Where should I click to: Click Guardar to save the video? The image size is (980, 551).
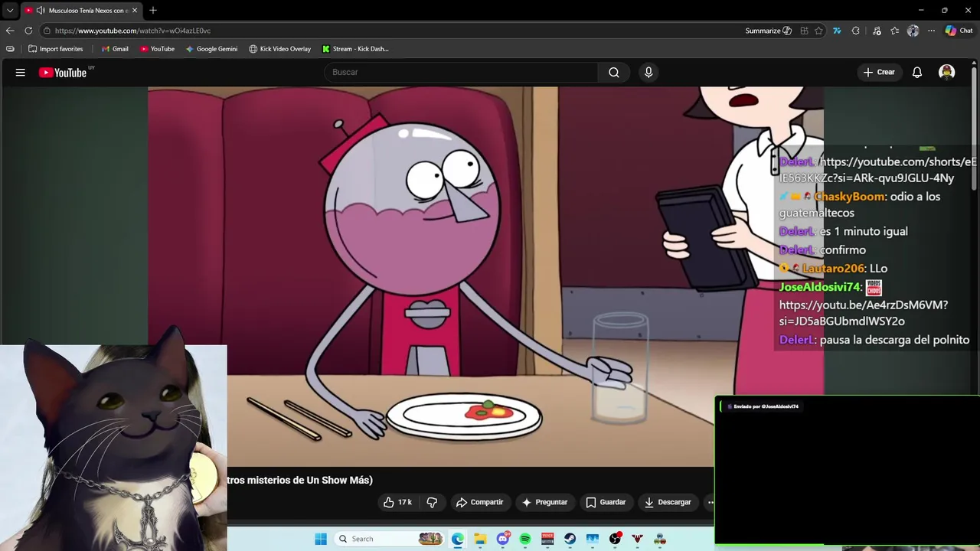[606, 502]
